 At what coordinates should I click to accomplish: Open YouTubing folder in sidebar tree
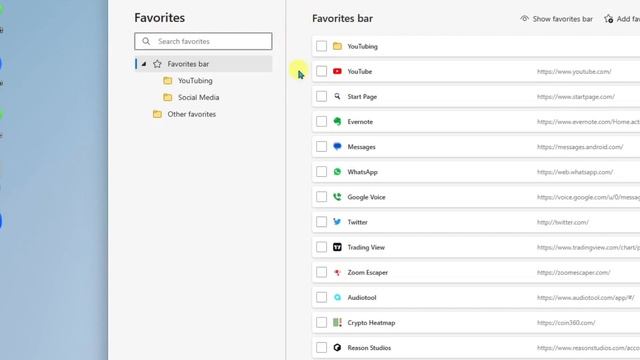pyautogui.click(x=195, y=81)
